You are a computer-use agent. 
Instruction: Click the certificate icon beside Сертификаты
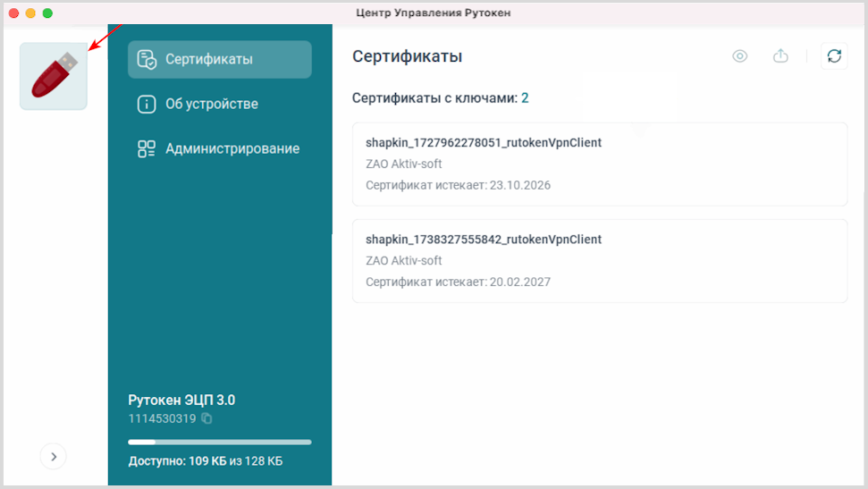[147, 60]
